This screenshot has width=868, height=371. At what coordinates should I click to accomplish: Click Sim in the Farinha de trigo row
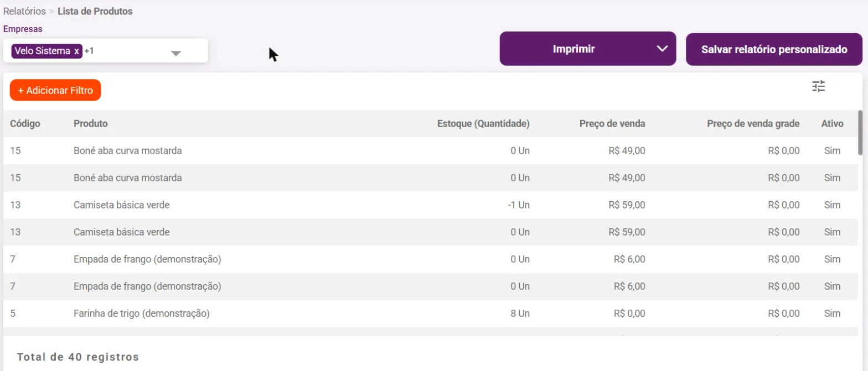(x=832, y=313)
